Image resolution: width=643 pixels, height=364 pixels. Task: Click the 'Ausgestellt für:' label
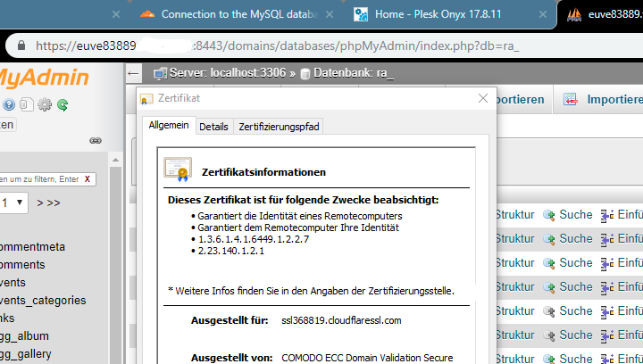click(230, 320)
